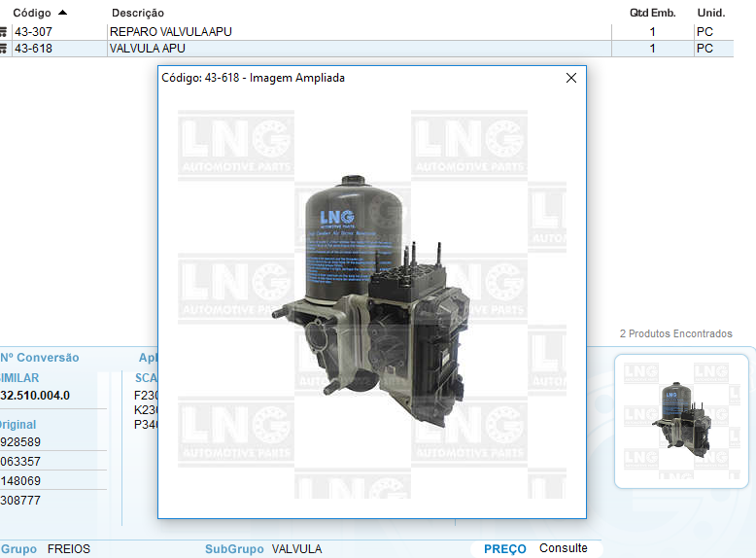Open the product thumbnail image
Image resolution: width=756 pixels, height=558 pixels.
pos(681,421)
